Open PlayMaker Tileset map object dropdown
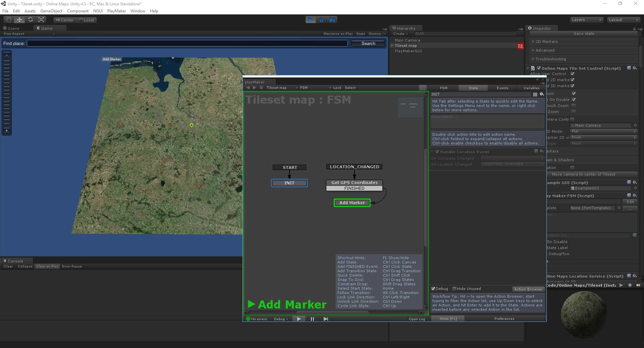The height and width of the screenshot is (348, 644). (x=282, y=88)
